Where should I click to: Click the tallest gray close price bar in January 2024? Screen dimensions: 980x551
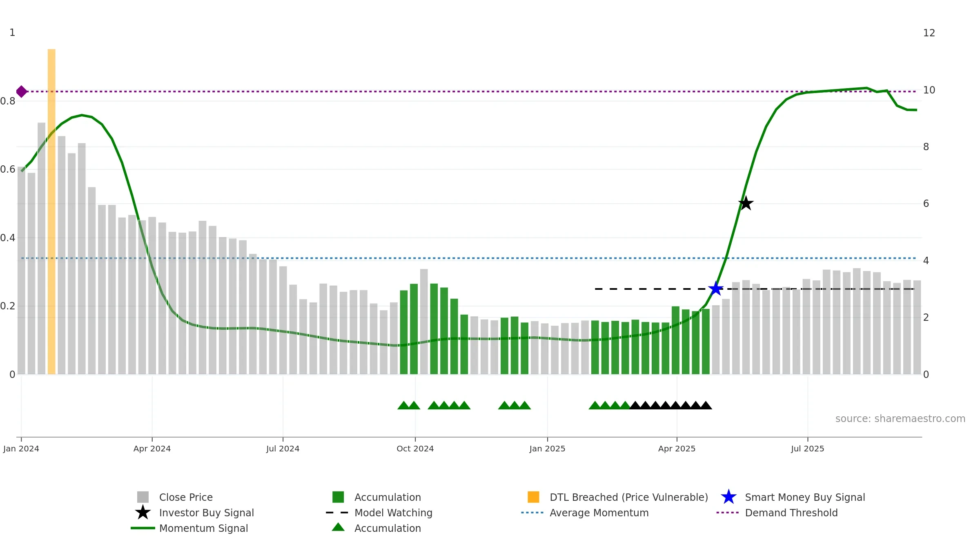[42, 248]
